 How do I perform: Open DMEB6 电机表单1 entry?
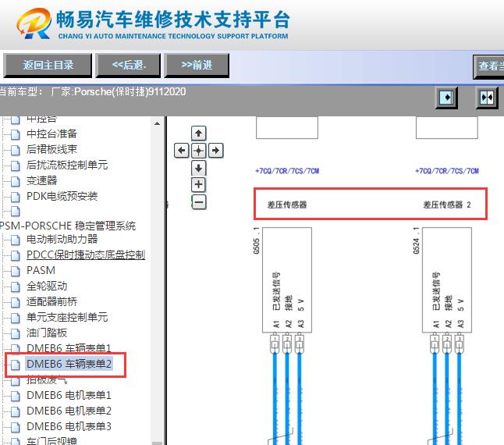(69, 395)
